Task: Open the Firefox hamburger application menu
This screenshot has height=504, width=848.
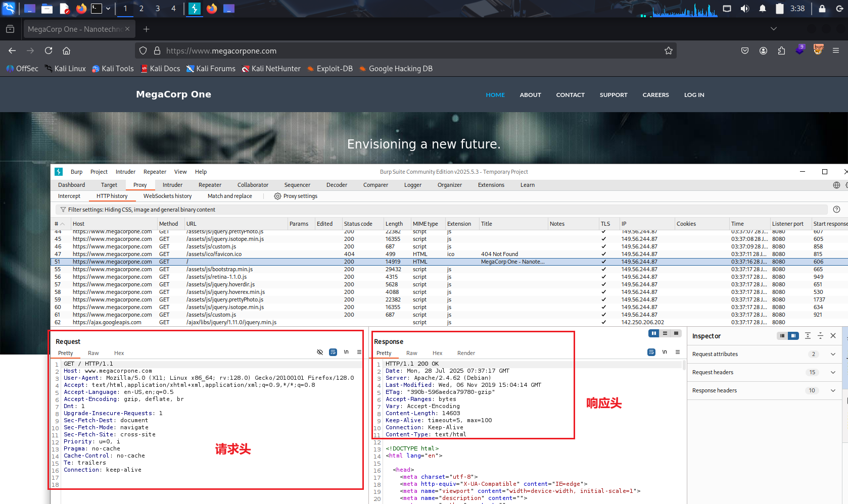Action: point(836,51)
